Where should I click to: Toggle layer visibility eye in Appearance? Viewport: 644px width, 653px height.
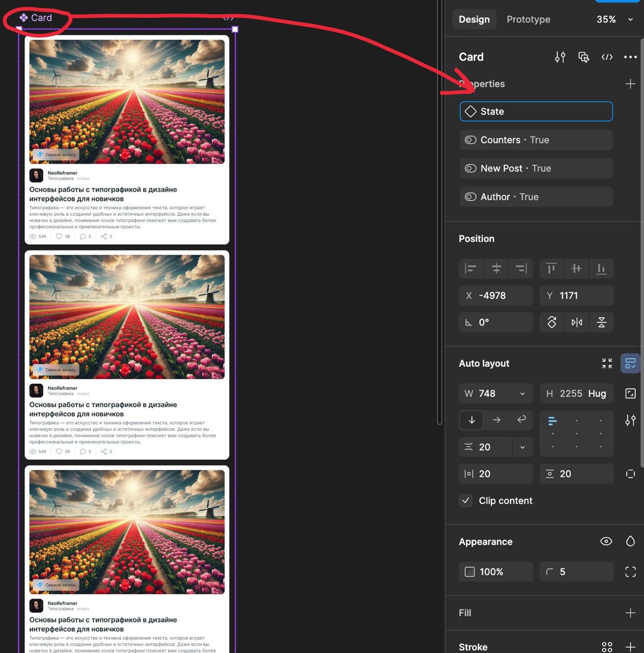tap(606, 541)
